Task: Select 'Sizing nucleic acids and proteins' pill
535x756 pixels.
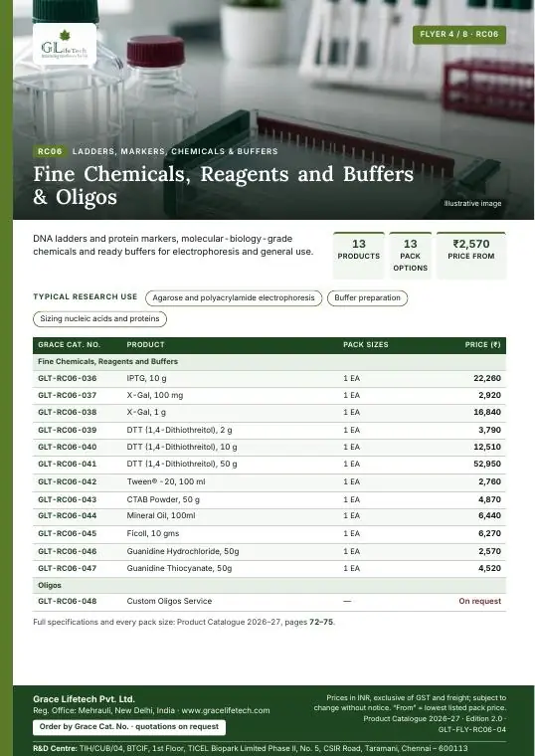Action: click(x=99, y=318)
